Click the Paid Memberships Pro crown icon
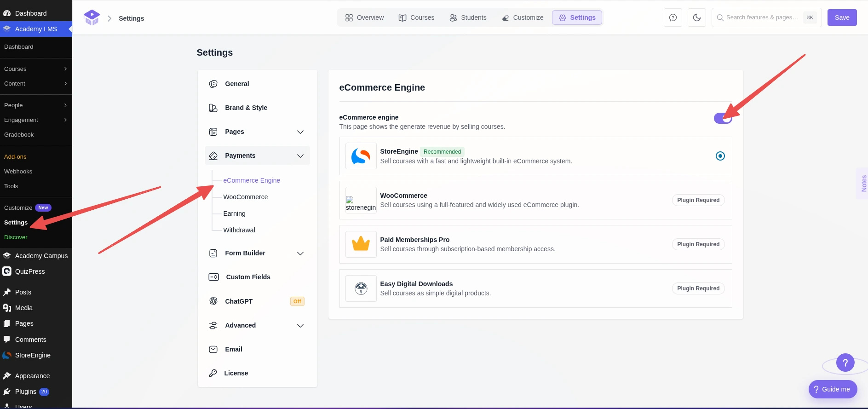This screenshot has width=868, height=409. point(361,244)
